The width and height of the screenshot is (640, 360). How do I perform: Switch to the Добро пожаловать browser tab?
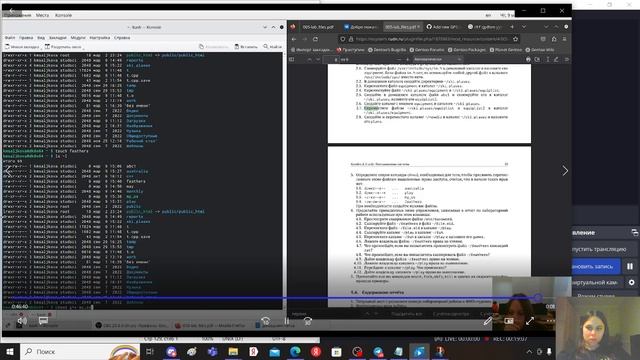pyautogui.click(x=360, y=27)
